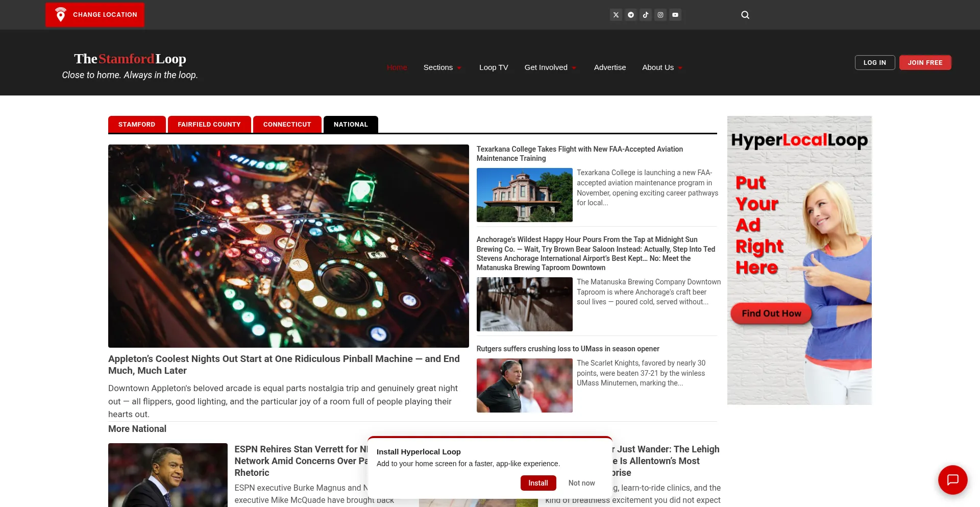Click the 'The Scarlet Knights, favored' summary
Image resolution: width=980 pixels, height=507 pixels.
(x=641, y=373)
